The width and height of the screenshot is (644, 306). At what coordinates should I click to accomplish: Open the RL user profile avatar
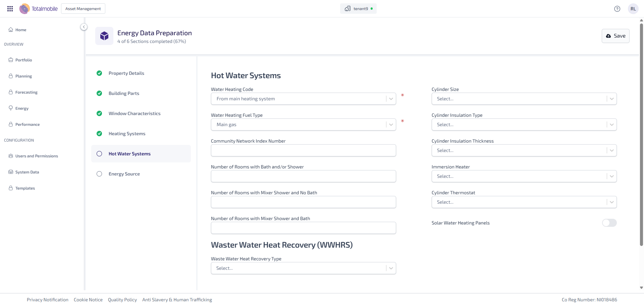point(633,9)
